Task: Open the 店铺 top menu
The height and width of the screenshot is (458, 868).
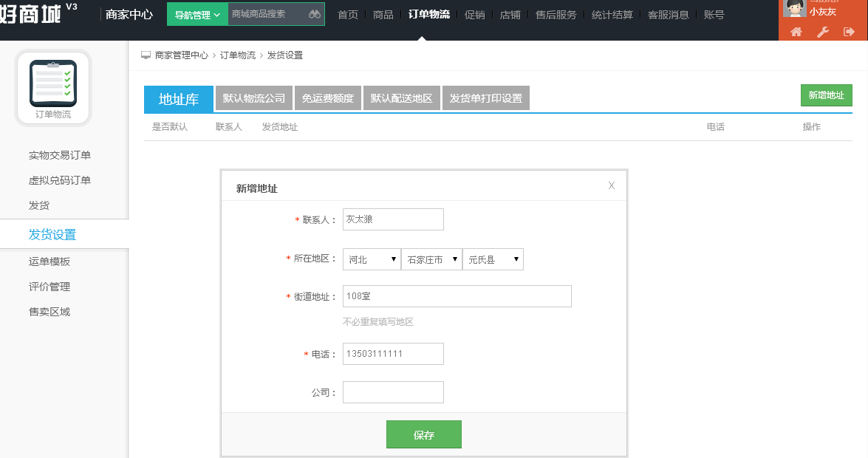Action: pyautogui.click(x=510, y=14)
